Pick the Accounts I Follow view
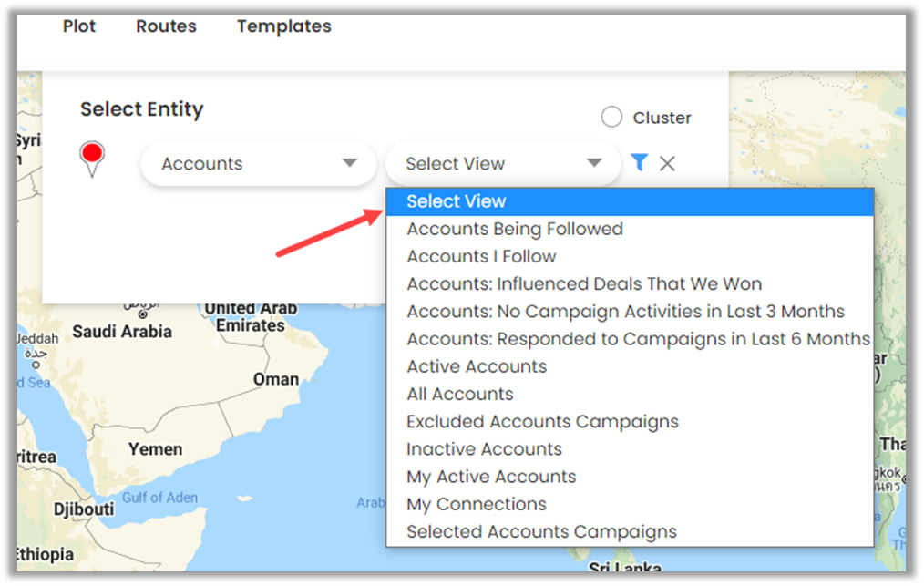Image resolution: width=924 pixels, height=586 pixels. click(481, 256)
